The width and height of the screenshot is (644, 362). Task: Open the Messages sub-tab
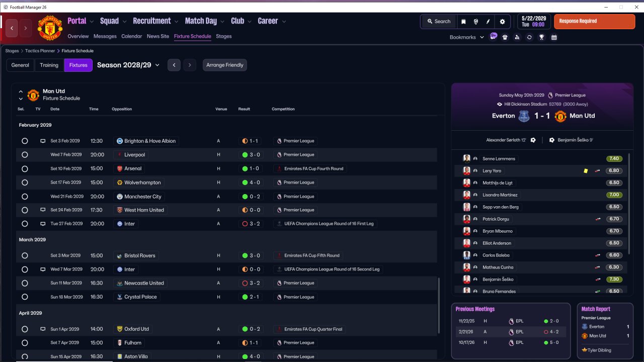[x=105, y=36]
